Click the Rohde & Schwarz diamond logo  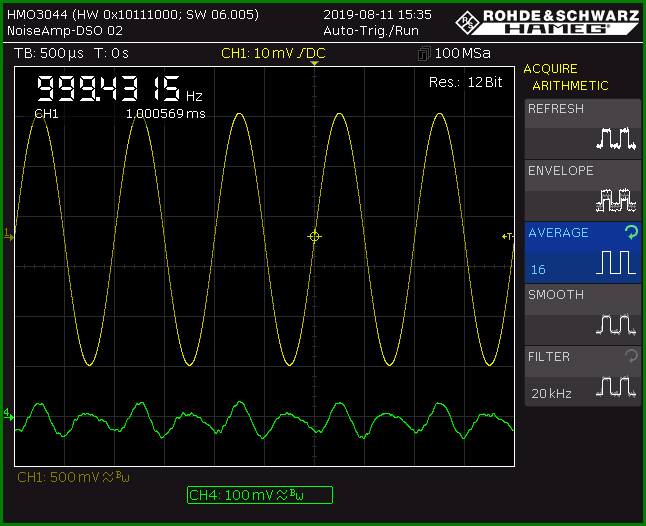pyautogui.click(x=468, y=23)
